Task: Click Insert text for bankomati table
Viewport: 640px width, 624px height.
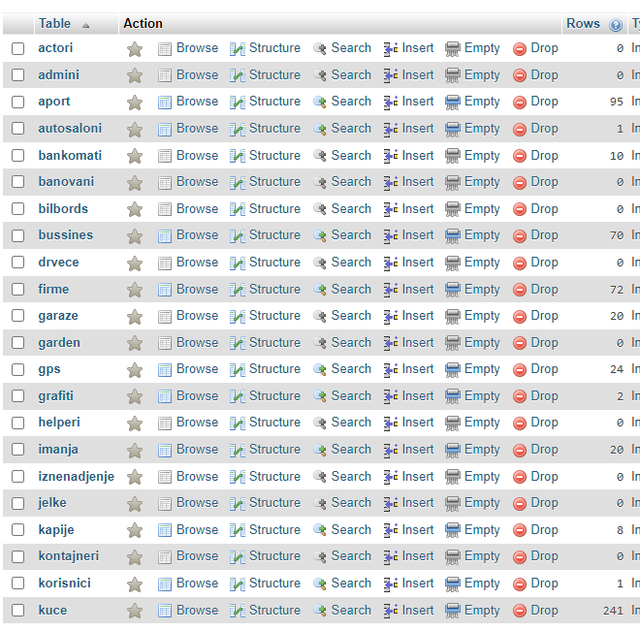Action: coord(418,155)
